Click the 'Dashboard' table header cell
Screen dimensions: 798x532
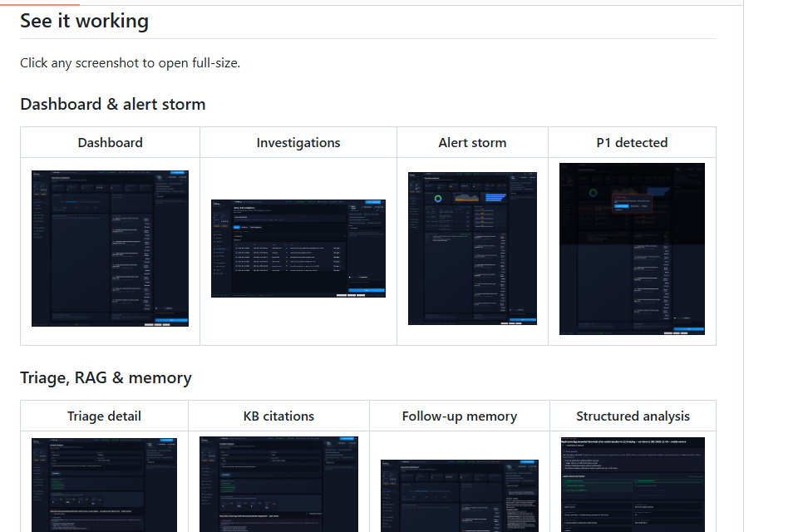[x=110, y=142]
